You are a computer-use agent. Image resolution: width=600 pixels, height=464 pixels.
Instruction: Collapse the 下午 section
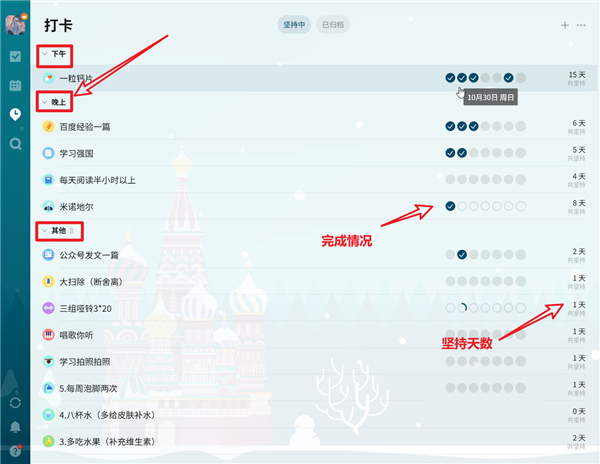pyautogui.click(x=45, y=54)
